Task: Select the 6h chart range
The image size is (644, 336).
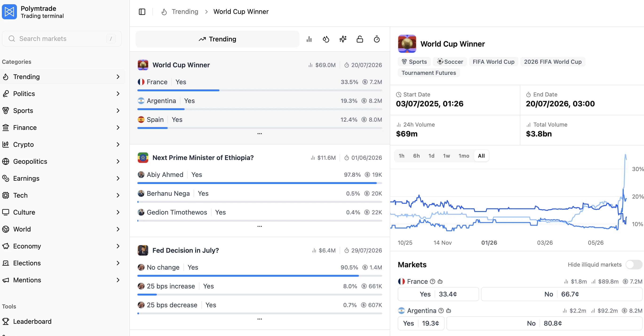Action: point(416,156)
